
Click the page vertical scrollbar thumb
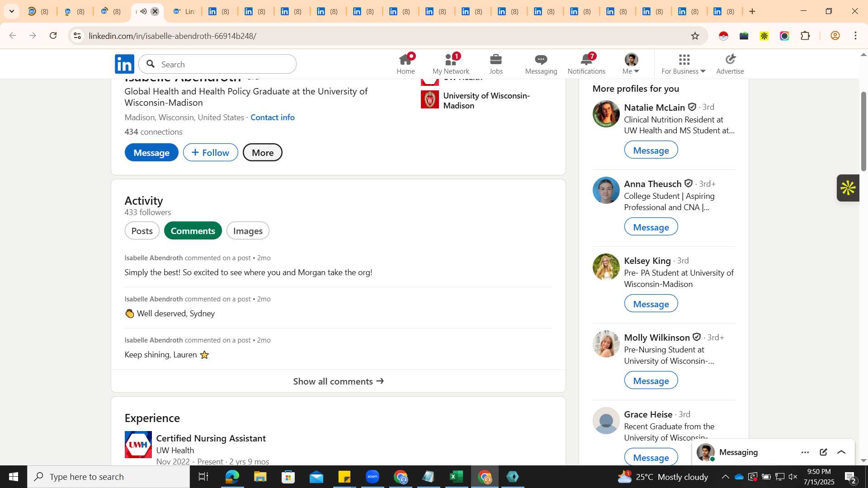coord(863,131)
